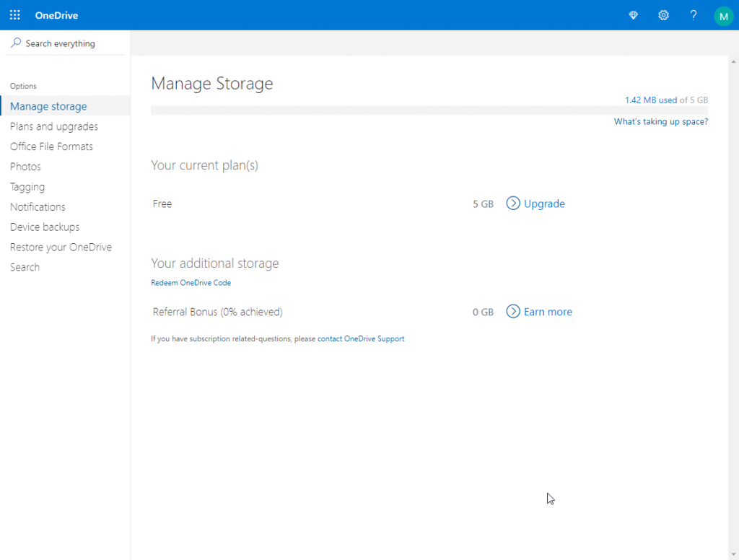Screen dimensions: 739x560
Task: Click the Options sidebar label
Action: 23,87
